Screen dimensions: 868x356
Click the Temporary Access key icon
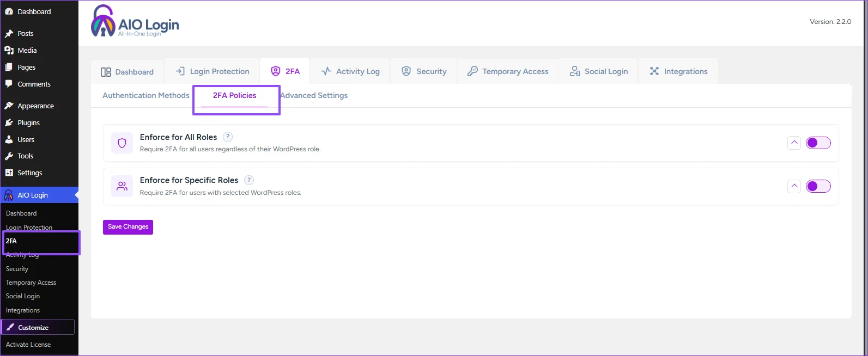coord(472,71)
